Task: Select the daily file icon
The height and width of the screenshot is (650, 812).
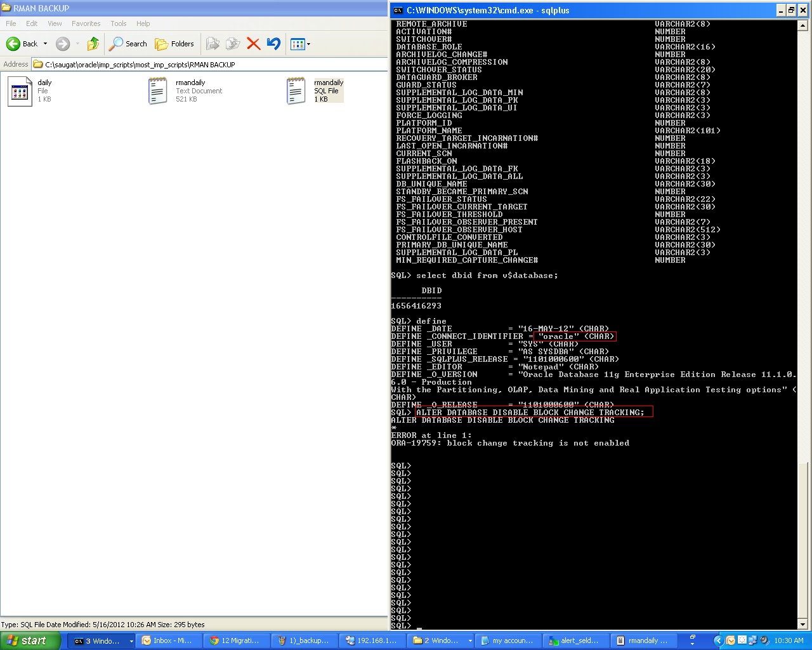Action: 19,90
